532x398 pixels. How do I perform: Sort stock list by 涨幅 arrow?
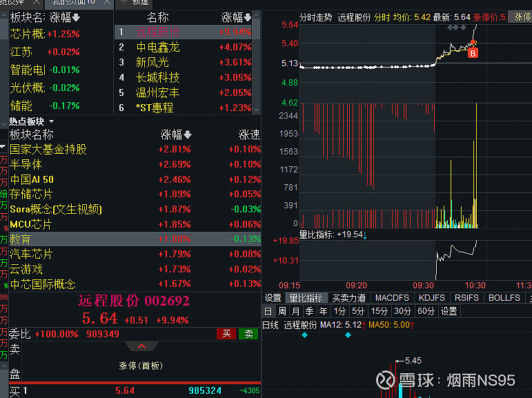[247, 18]
